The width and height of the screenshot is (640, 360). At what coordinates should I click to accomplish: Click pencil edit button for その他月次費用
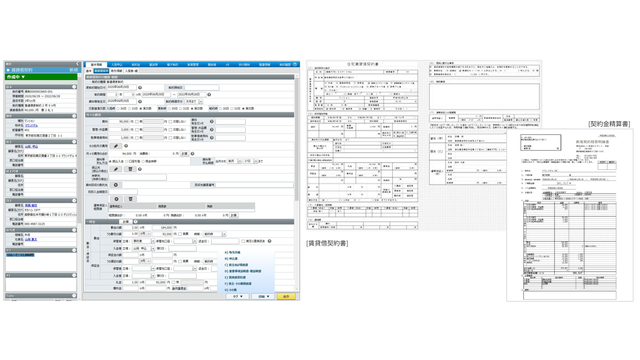point(116,146)
